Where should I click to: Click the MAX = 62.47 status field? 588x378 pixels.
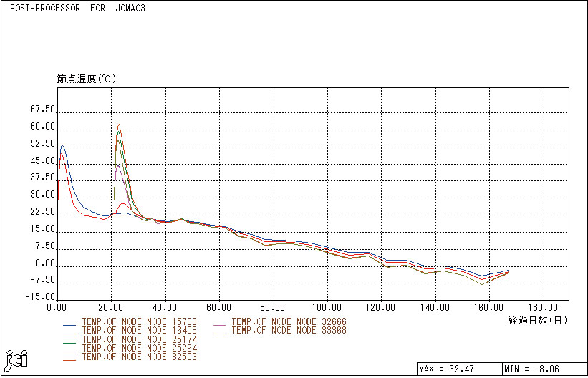[x=459, y=369]
